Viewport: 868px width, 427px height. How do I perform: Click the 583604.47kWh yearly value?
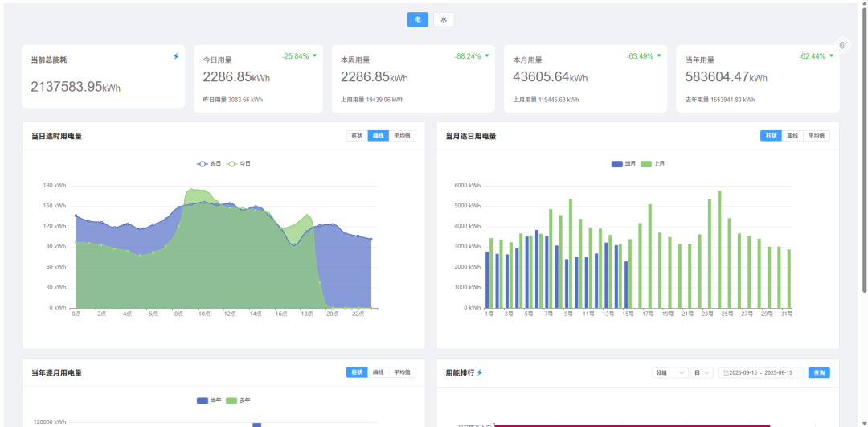click(727, 77)
